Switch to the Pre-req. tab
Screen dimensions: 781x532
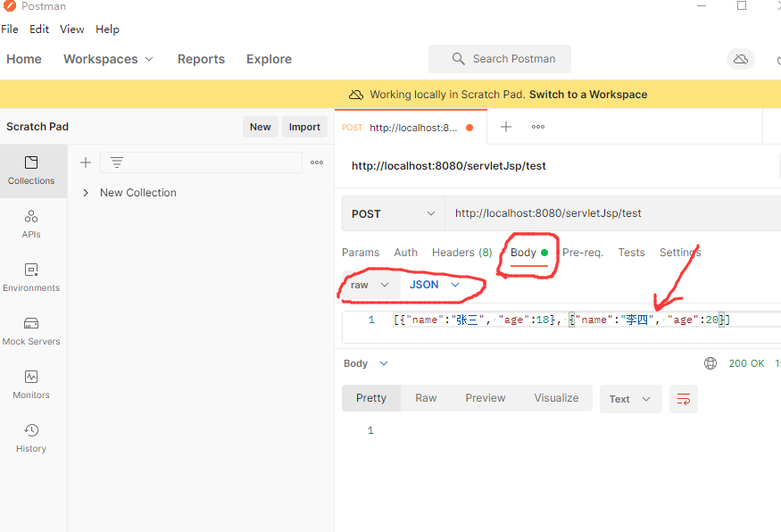583,253
